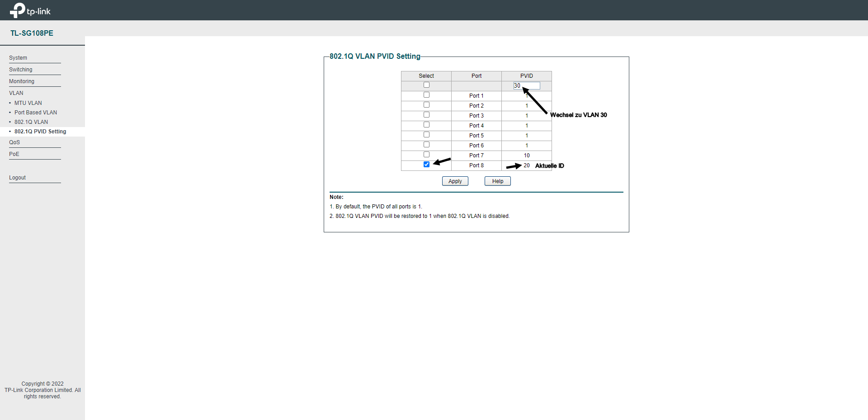Viewport: 868px width, 420px height.
Task: Check the Port 1 select box
Action: [426, 95]
